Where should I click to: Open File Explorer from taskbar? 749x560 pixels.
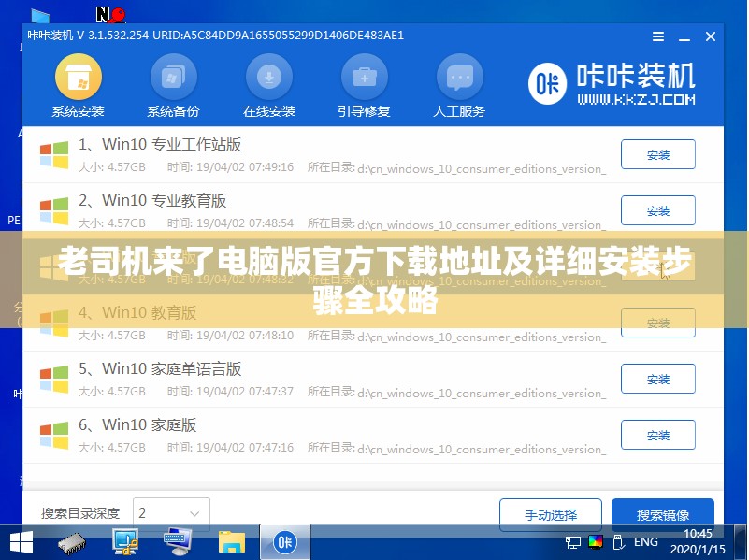pyautogui.click(x=232, y=543)
